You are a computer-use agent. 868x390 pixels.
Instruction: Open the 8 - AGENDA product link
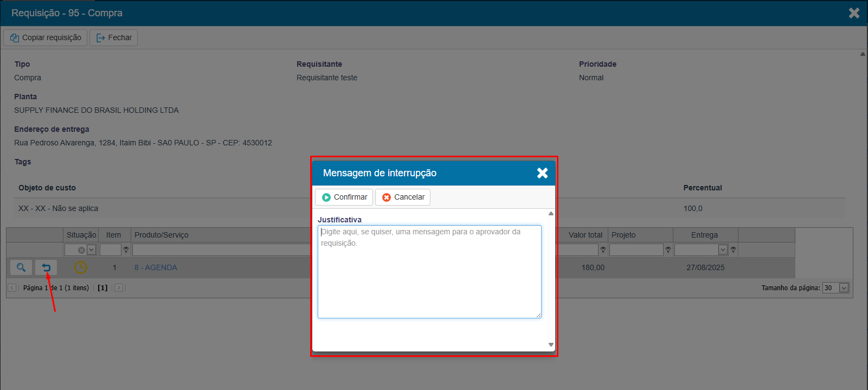[x=156, y=267]
